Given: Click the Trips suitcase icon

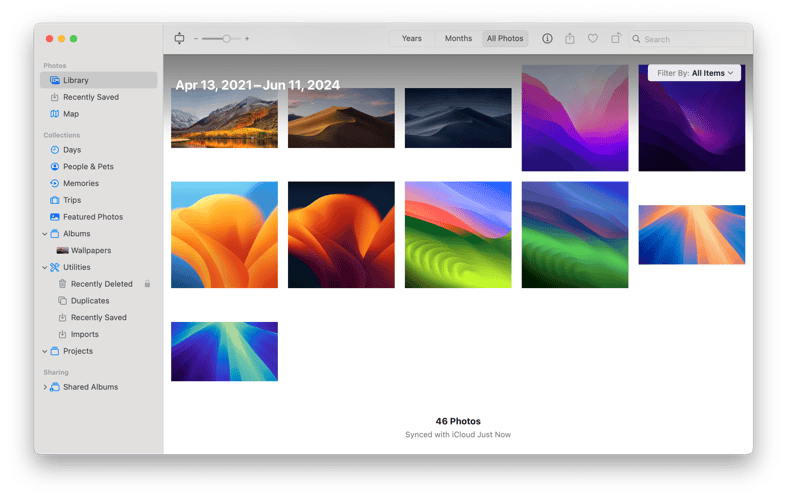Looking at the screenshot, I should coord(55,200).
